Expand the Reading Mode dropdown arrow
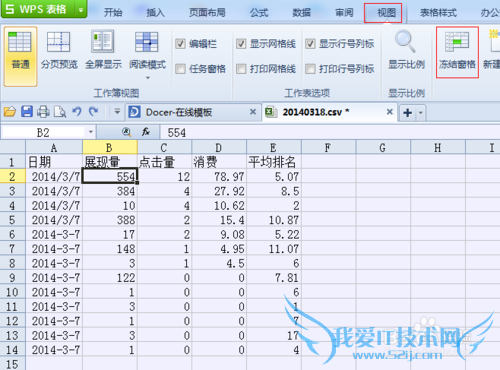The width and height of the screenshot is (500, 370). [147, 78]
